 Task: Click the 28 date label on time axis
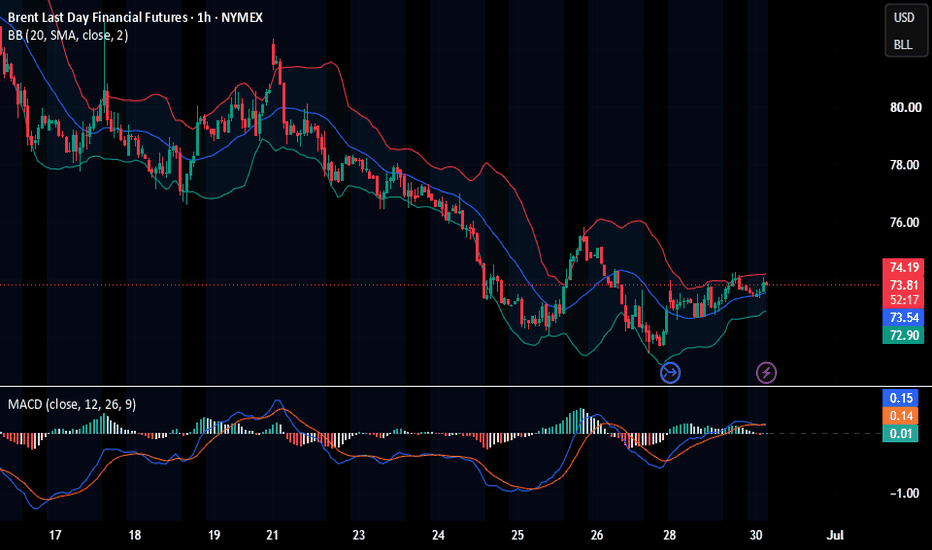669,535
